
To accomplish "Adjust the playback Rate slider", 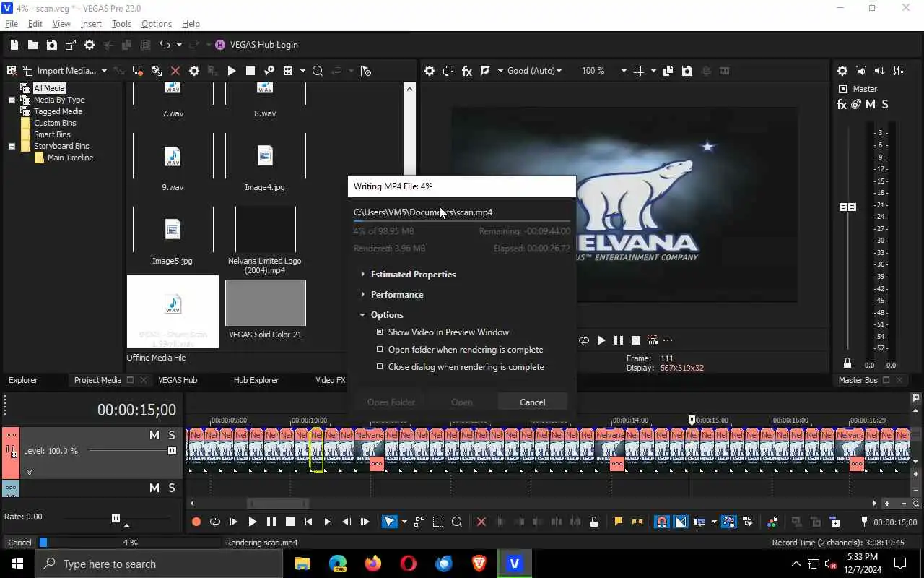I will [115, 518].
